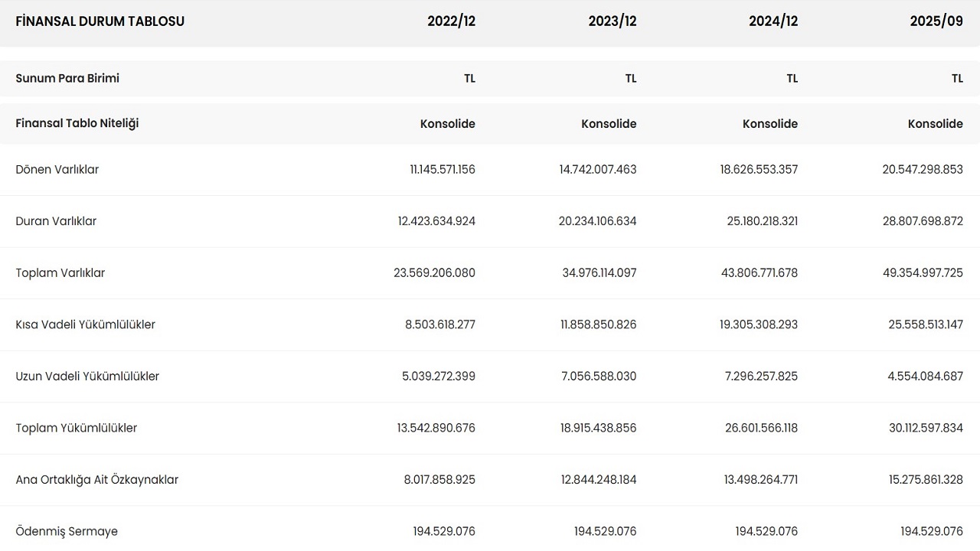The height and width of the screenshot is (551, 980).
Task: Click the Kısa Vadeli Yükümlülükler row label
Action: click(85, 324)
